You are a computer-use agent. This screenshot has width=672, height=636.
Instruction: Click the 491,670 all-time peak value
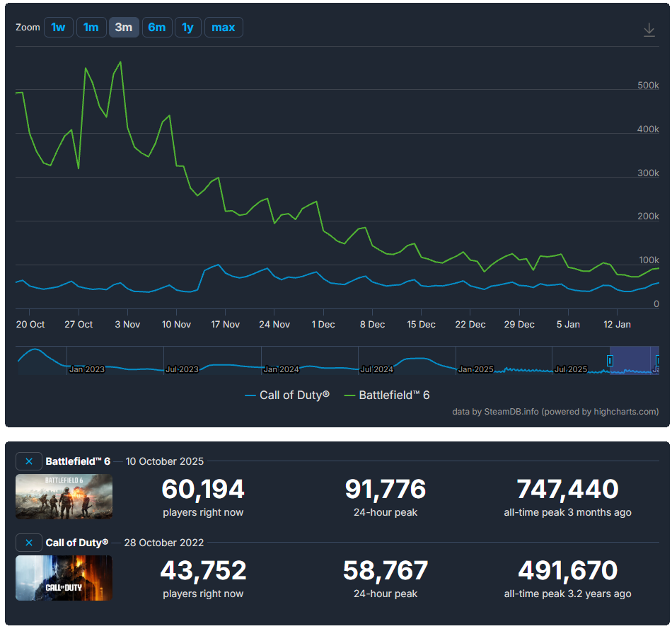[567, 570]
